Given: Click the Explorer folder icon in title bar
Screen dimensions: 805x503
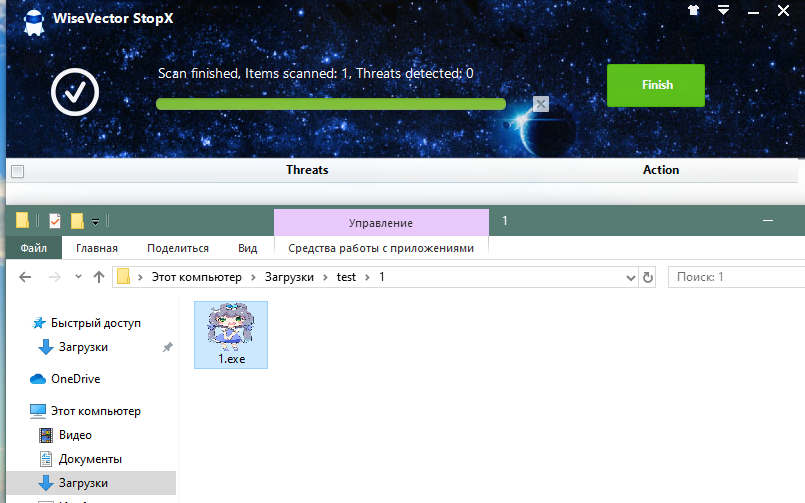Looking at the screenshot, I should (x=22, y=221).
